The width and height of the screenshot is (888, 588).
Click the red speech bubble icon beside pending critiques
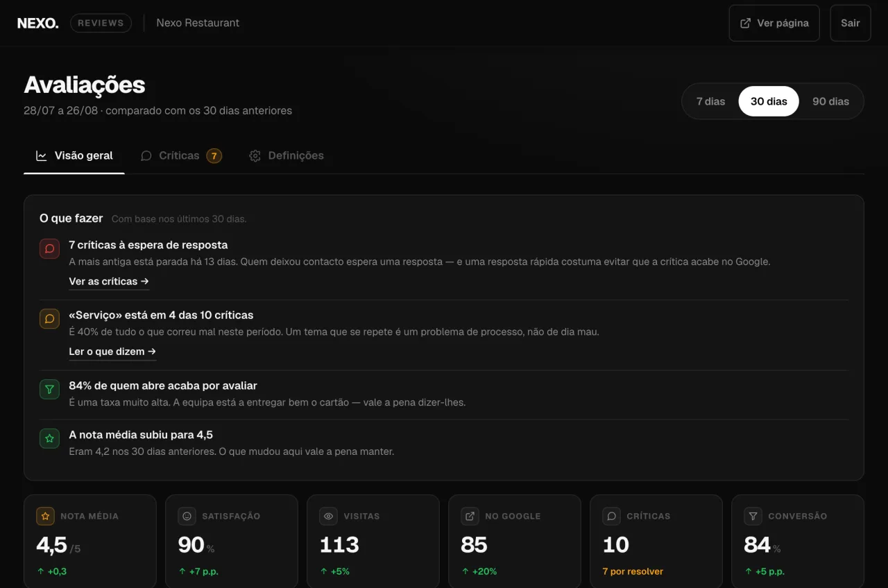[49, 248]
